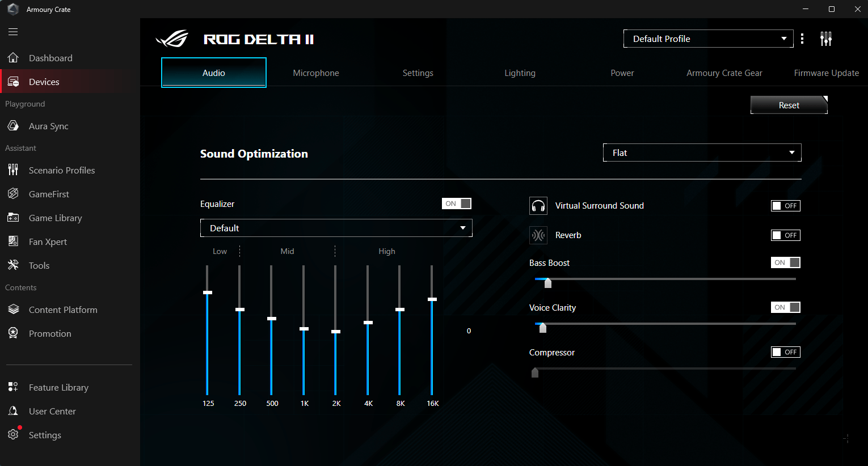Open the hamburger navigation menu
The image size is (868, 466).
click(13, 32)
